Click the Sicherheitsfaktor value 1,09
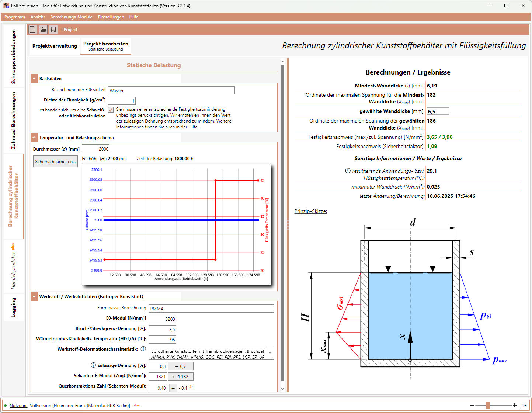The height and width of the screenshot is (413, 532). click(432, 146)
